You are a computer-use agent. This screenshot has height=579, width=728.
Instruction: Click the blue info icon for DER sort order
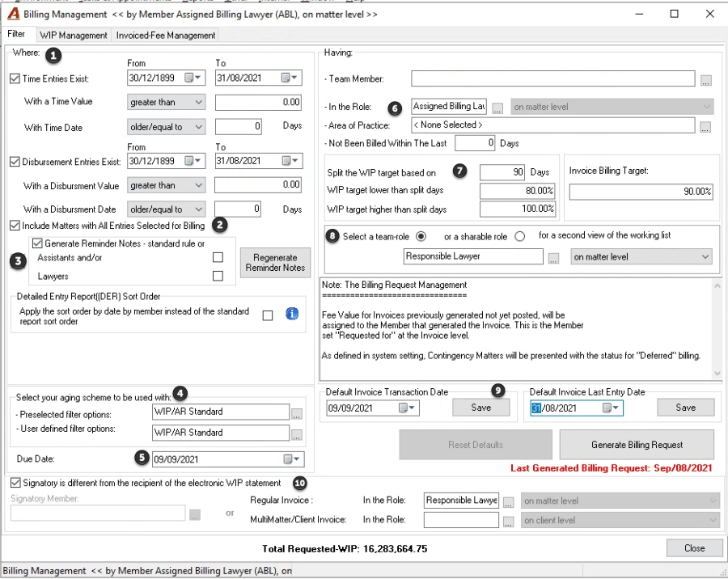[291, 315]
